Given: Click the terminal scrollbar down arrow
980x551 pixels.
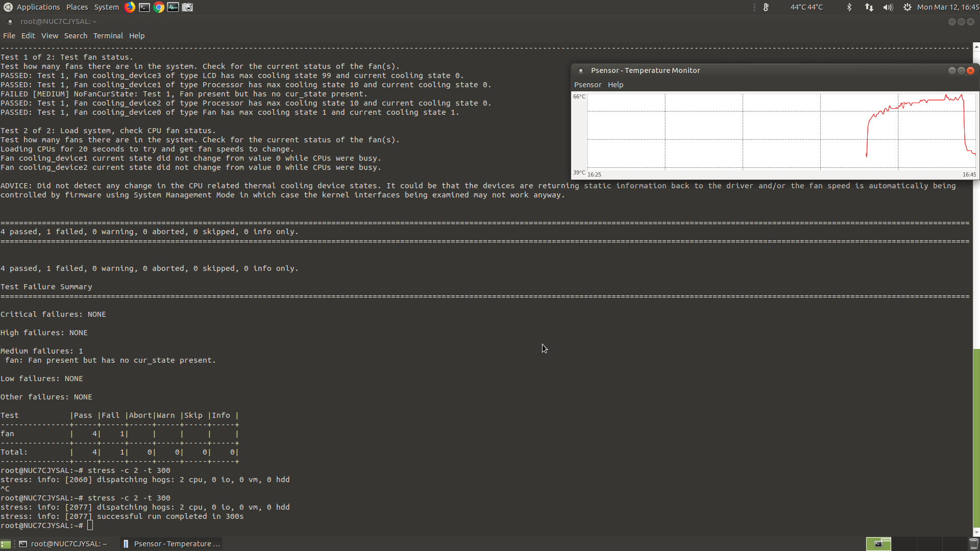Looking at the screenshot, I should pos(976,533).
